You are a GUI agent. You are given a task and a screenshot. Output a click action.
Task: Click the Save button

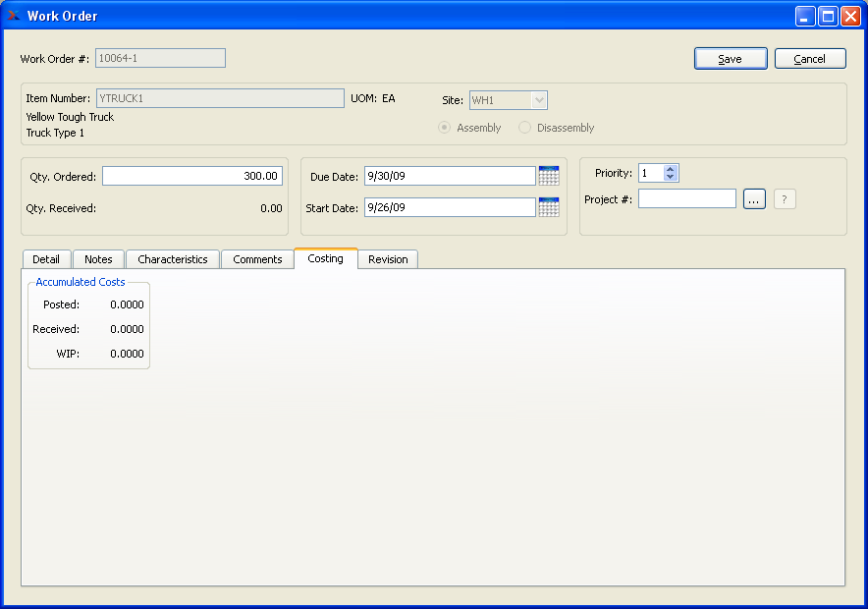coord(730,59)
